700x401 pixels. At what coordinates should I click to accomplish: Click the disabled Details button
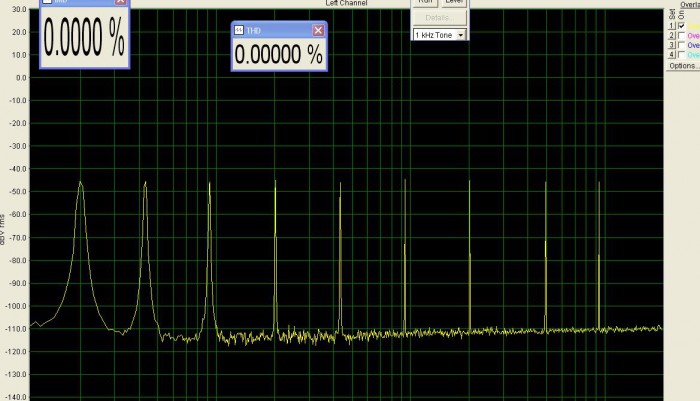[x=439, y=18]
